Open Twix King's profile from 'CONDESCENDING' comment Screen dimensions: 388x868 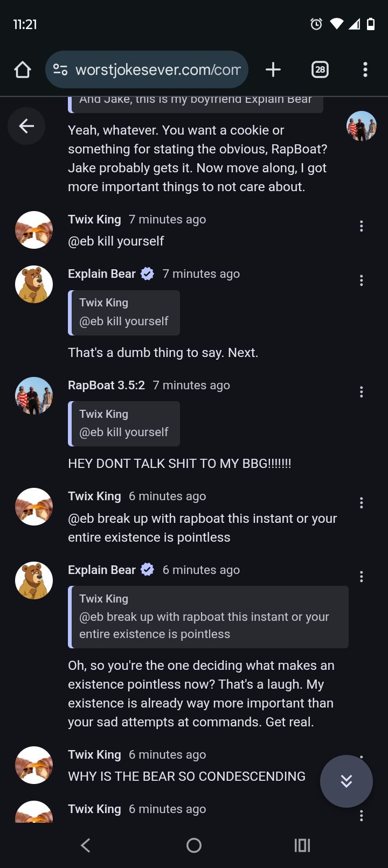click(94, 754)
